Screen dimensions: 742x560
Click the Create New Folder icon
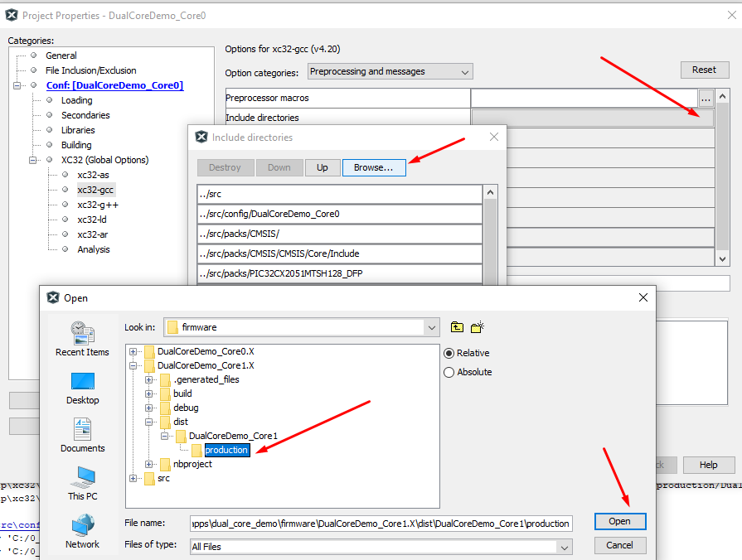[x=478, y=327]
